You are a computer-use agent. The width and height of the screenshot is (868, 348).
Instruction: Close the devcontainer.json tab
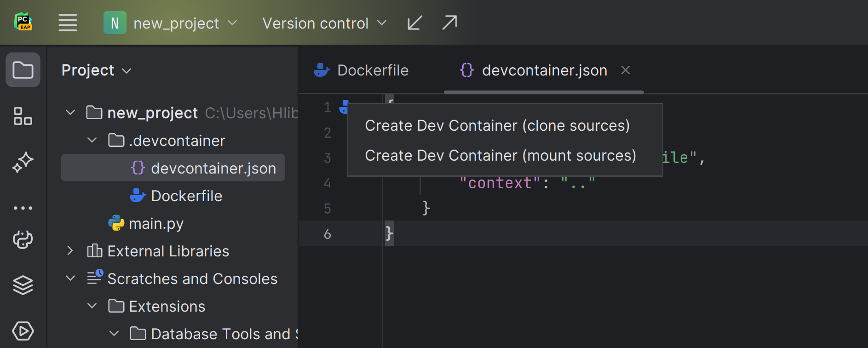pyautogui.click(x=625, y=70)
